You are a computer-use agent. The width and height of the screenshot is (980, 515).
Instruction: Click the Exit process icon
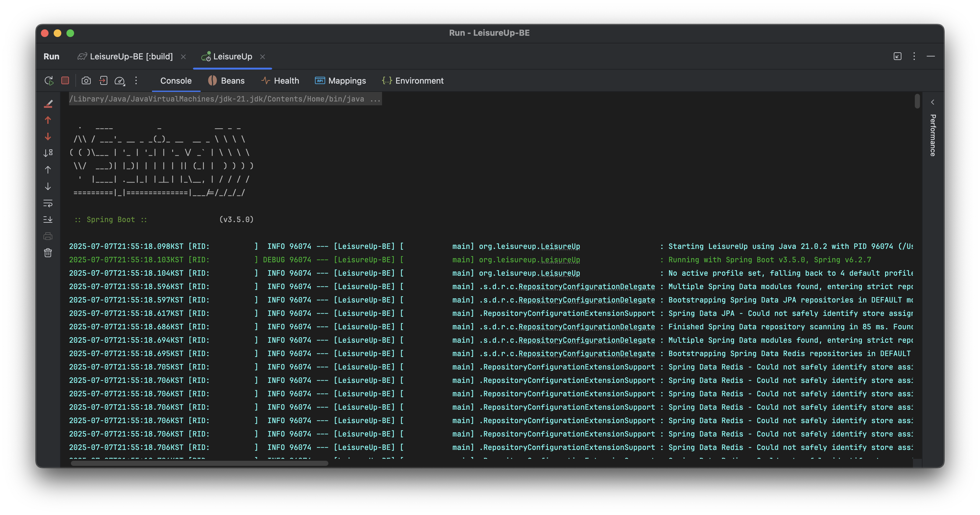[x=103, y=81]
